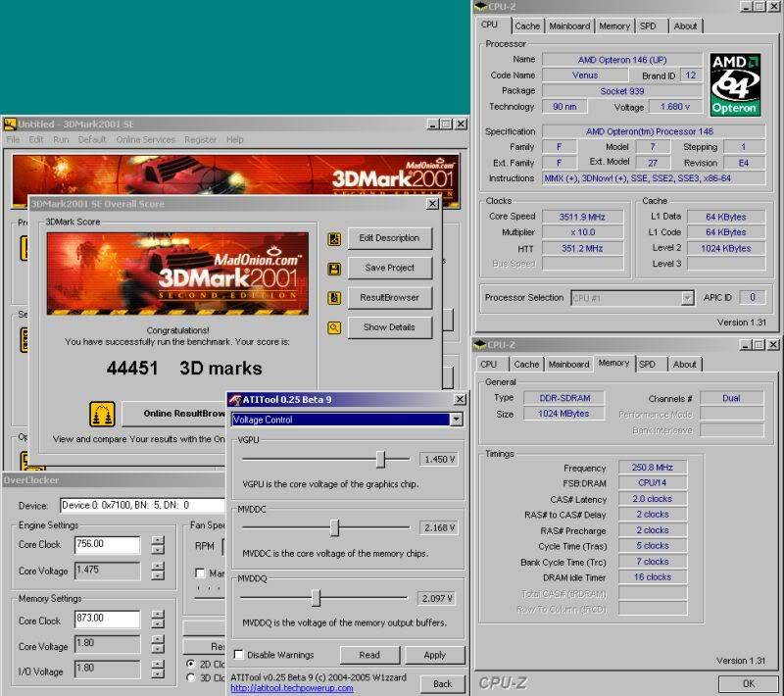Click the yellow Online ResultBrowser tree icon
Viewport: 784px width, 696px height.
coord(102,414)
